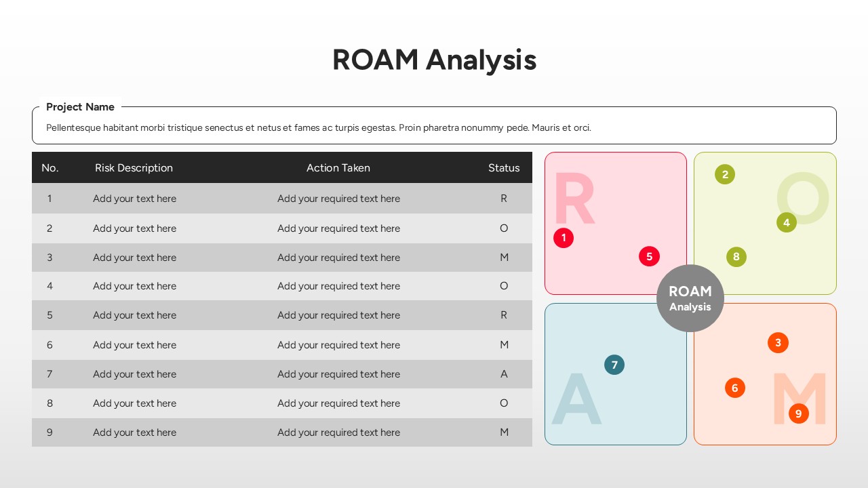The height and width of the screenshot is (488, 868).
Task: Select the orange marker numbered 6
Action: 734,388
